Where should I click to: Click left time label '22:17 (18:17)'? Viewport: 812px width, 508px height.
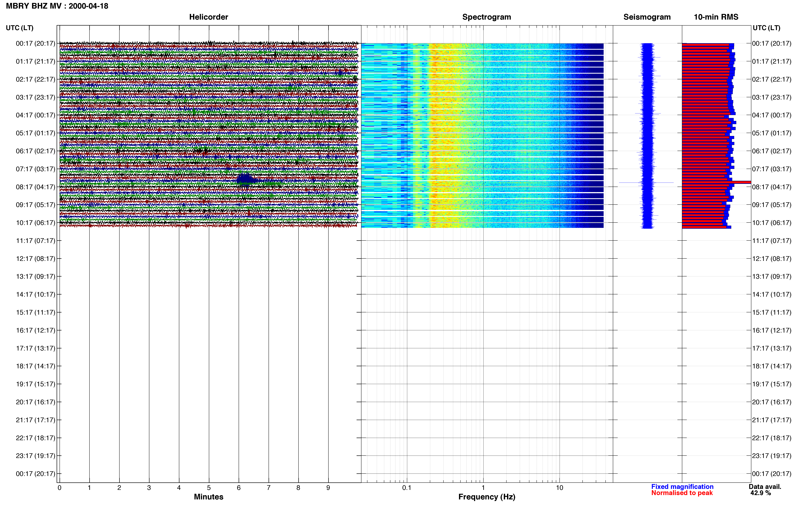click(x=35, y=438)
